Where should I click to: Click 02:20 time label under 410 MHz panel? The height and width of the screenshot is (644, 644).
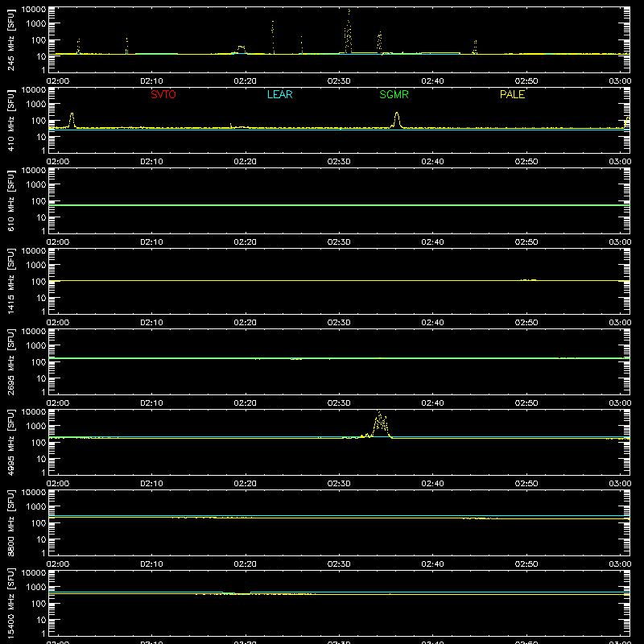(246, 162)
